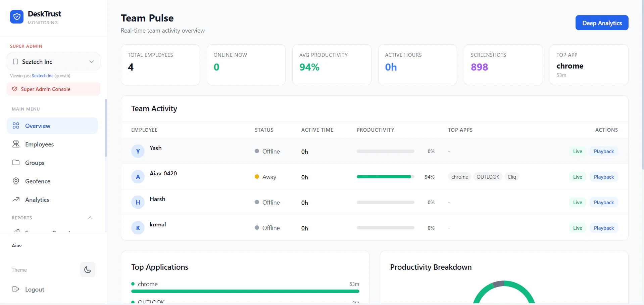644x305 pixels.
Task: Click the Team Activity heading
Action: click(x=154, y=108)
